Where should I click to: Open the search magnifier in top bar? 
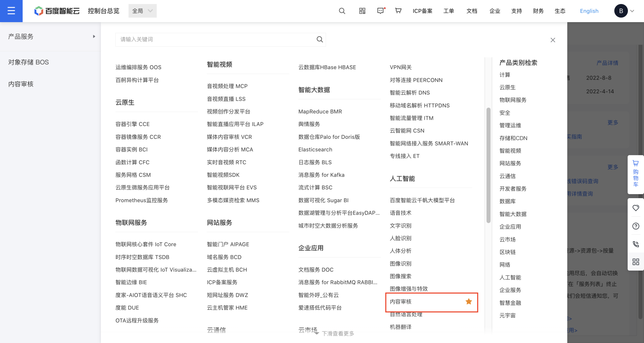342,11
